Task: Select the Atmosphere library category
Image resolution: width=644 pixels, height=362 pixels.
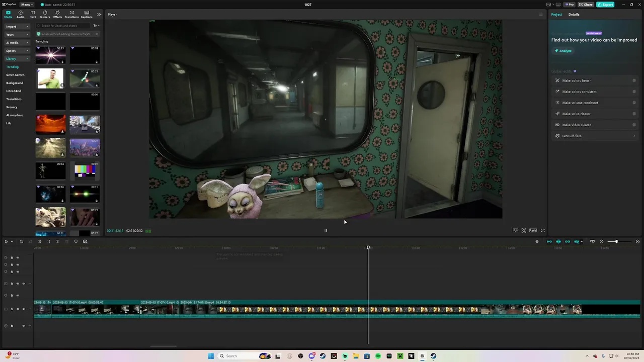Action: [15, 115]
